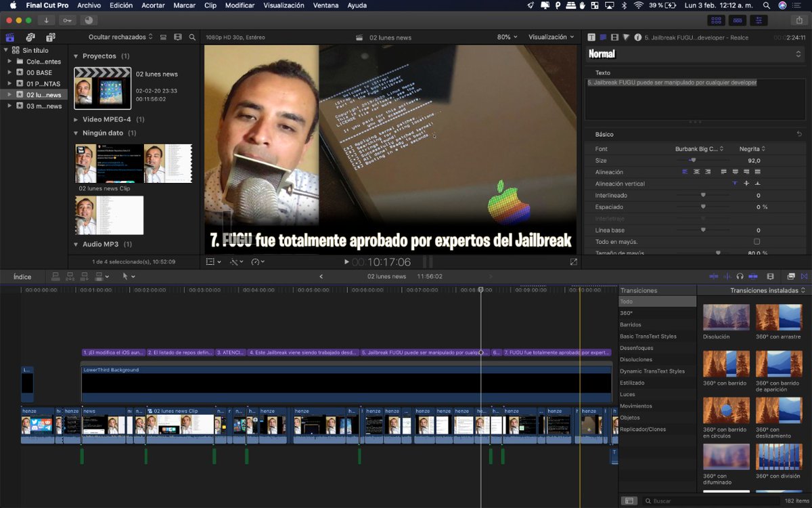Set vertical alignment to middle
The image size is (812, 508).
coord(746,184)
